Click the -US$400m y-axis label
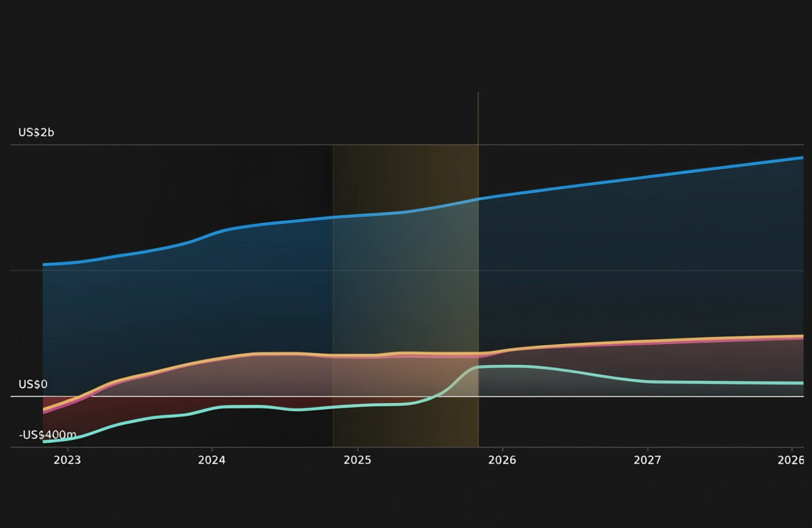Image resolution: width=812 pixels, height=528 pixels. point(45,435)
